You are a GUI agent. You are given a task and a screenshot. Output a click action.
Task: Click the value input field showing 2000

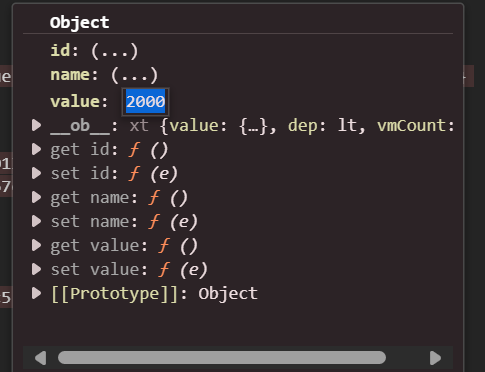pyautogui.click(x=146, y=101)
